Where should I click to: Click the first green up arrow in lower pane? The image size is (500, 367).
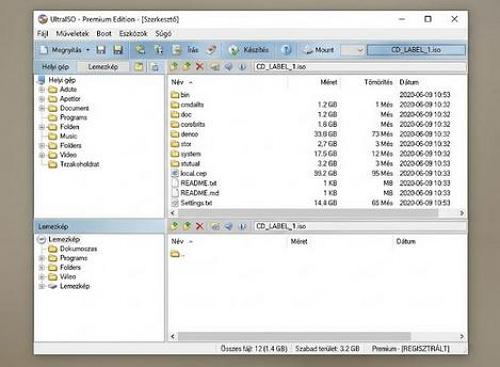click(x=174, y=226)
